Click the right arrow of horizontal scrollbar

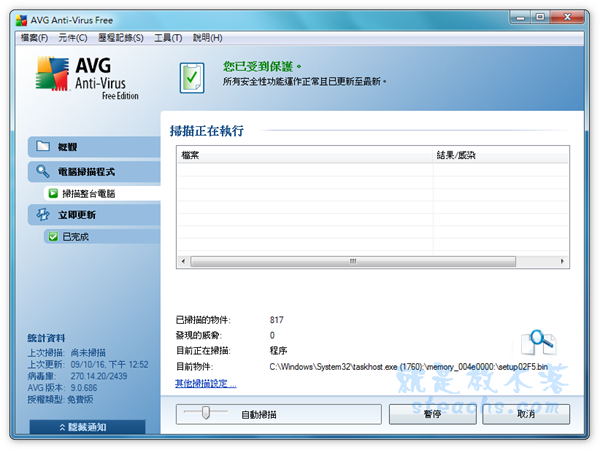tap(562, 261)
